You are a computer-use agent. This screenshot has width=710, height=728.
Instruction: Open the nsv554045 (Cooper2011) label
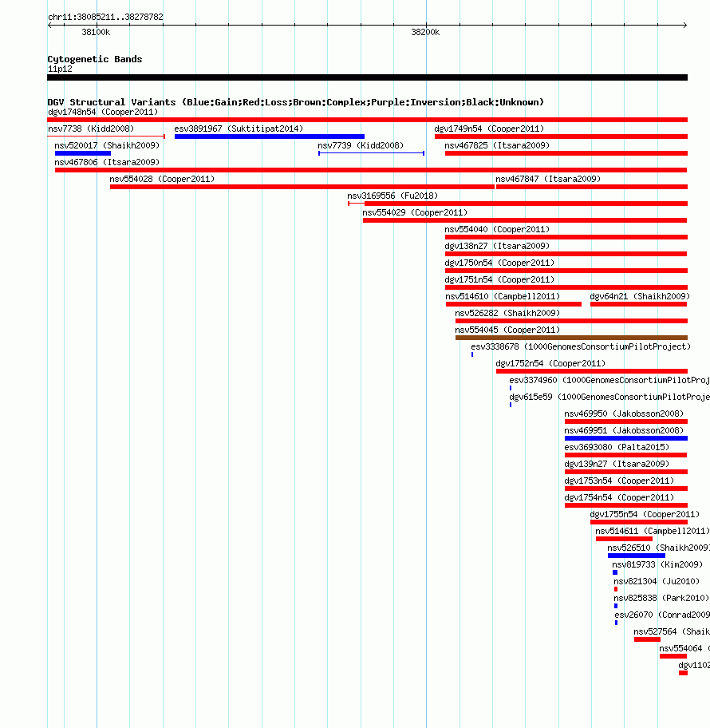[507, 329]
